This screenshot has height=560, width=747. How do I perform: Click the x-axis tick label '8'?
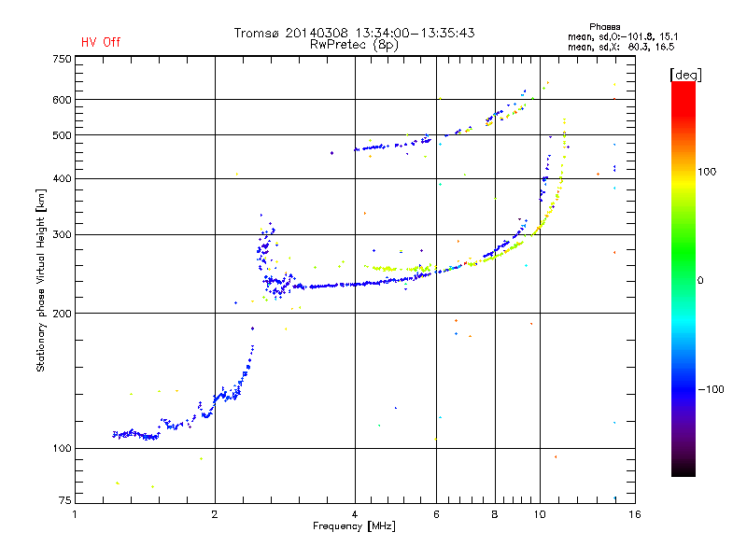[x=495, y=514]
